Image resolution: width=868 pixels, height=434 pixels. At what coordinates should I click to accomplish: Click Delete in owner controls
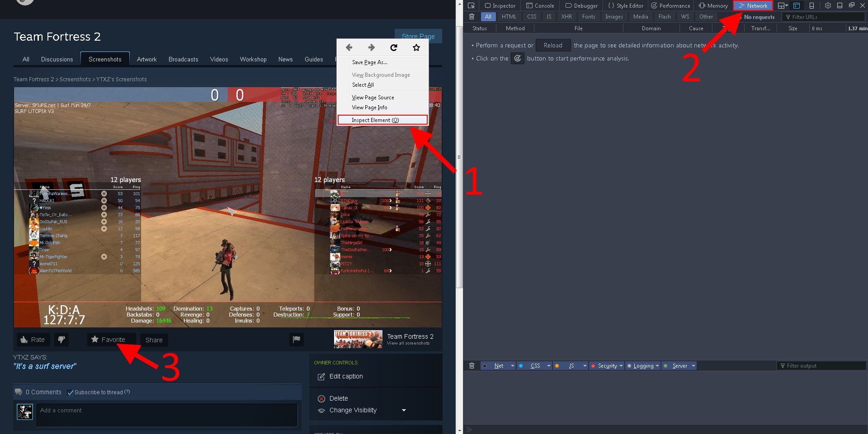click(x=339, y=399)
